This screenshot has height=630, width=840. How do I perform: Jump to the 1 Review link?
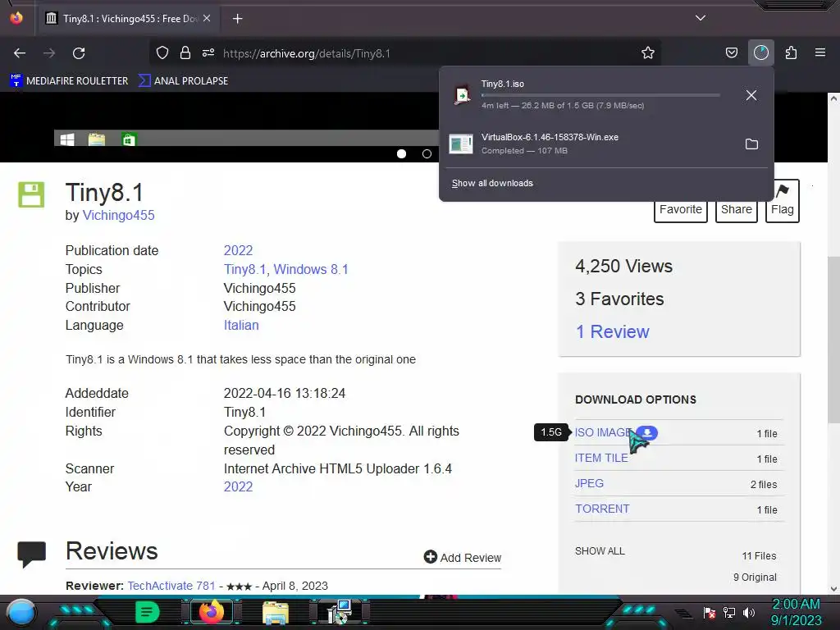tap(612, 331)
